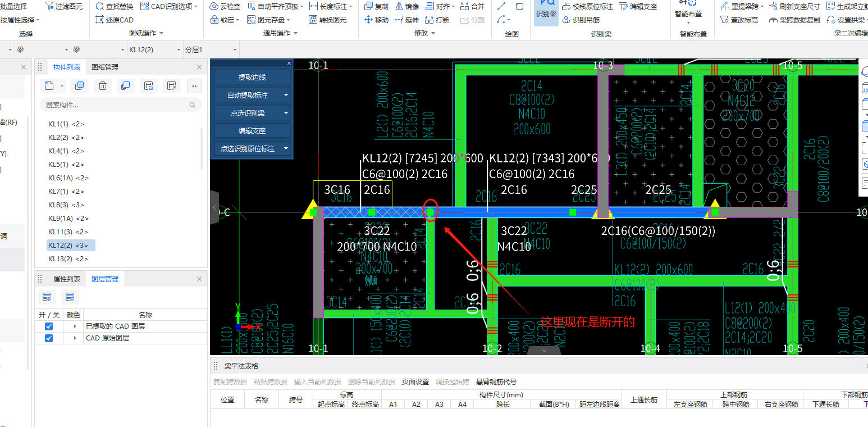
Task: Select KL8(3) <3> in component list
Action: click(66, 205)
